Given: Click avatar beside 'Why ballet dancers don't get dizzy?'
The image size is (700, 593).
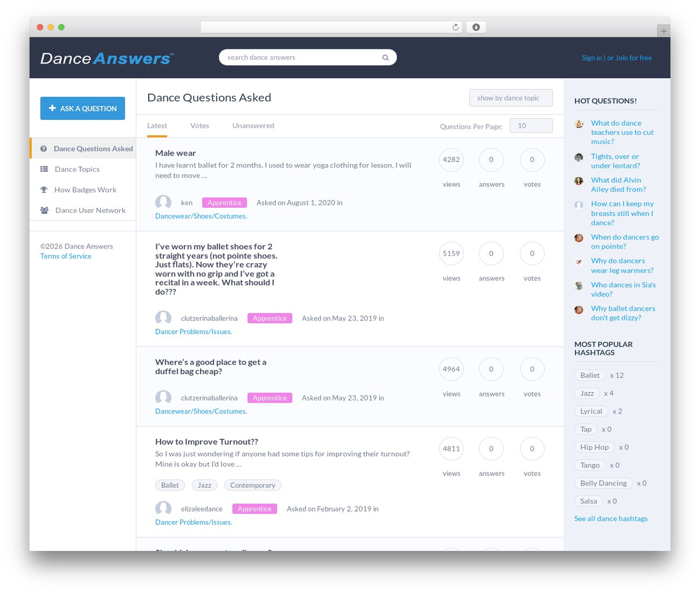Looking at the screenshot, I should click(579, 310).
